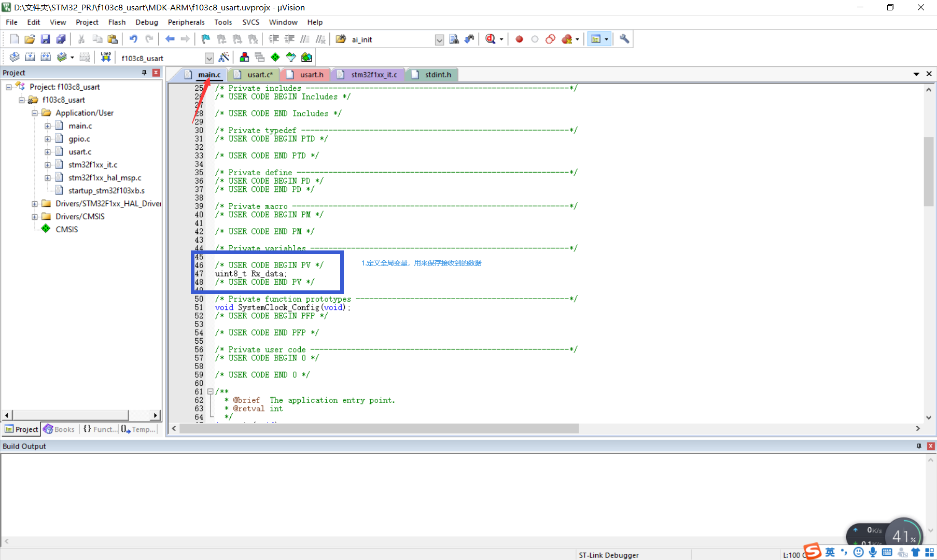
Task: Paste from clipboard icon
Action: (113, 39)
